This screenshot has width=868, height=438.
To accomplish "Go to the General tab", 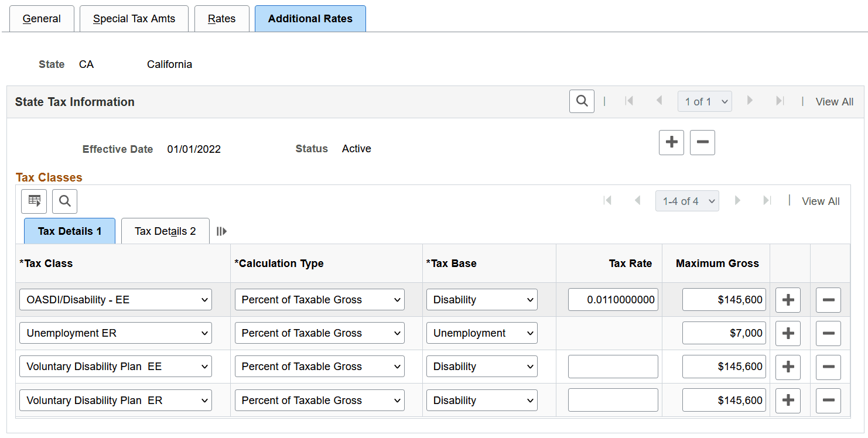I will 42,18.
